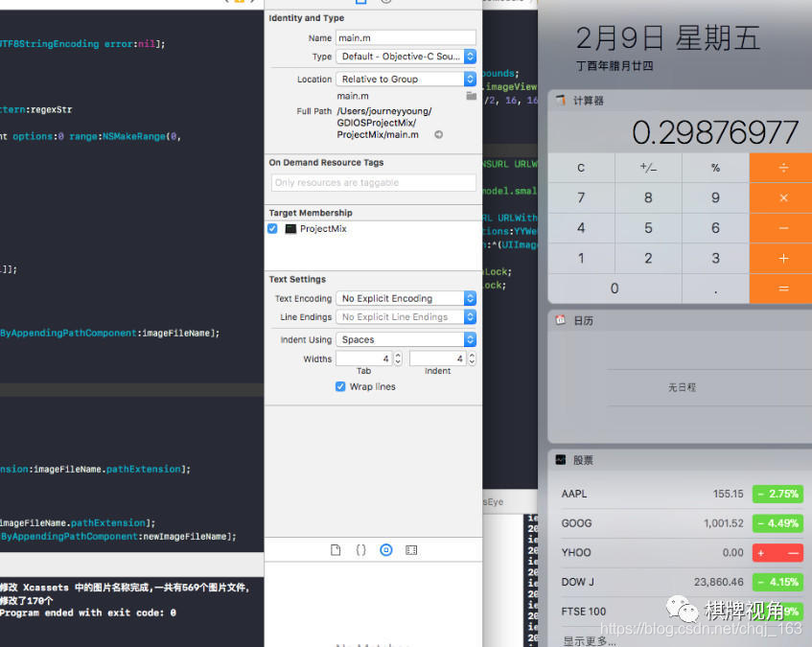This screenshot has height=647, width=812.
Task: Click the plus/minus sign key on the calculator
Action: pyautogui.click(x=648, y=168)
